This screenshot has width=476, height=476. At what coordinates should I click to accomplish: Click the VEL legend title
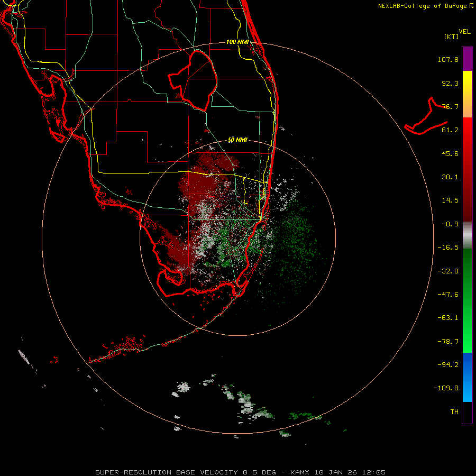tap(464, 32)
